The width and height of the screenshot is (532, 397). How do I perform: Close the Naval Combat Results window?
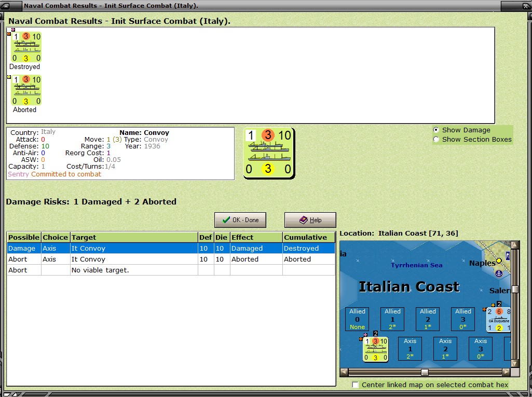coord(525,5)
